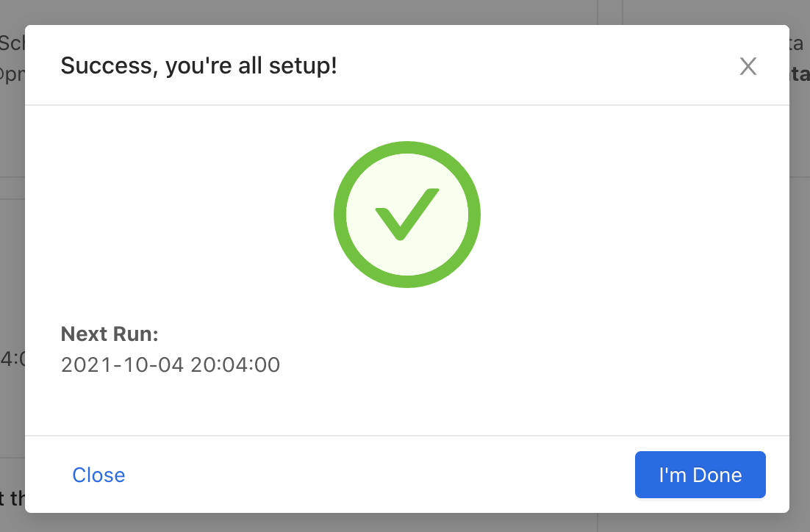Screen dimensions: 810x532
Task: Click empty footer space between Close and I'm Done
Action: click(368, 475)
